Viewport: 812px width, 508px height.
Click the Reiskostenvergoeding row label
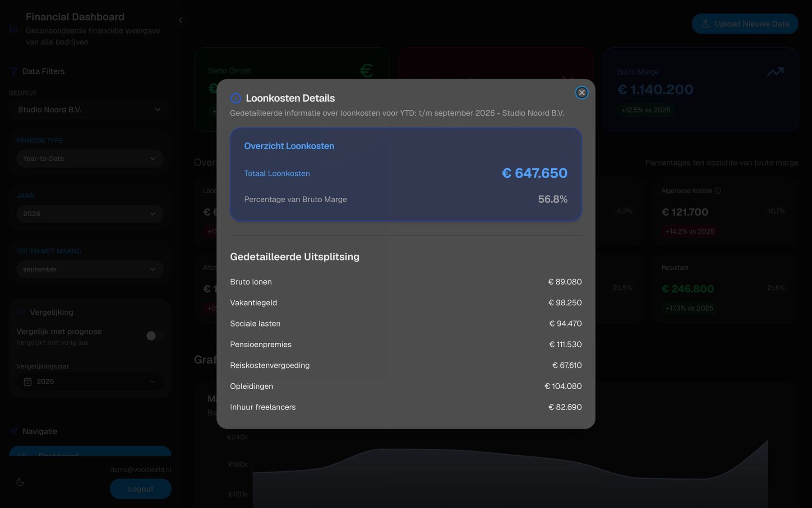tap(270, 365)
